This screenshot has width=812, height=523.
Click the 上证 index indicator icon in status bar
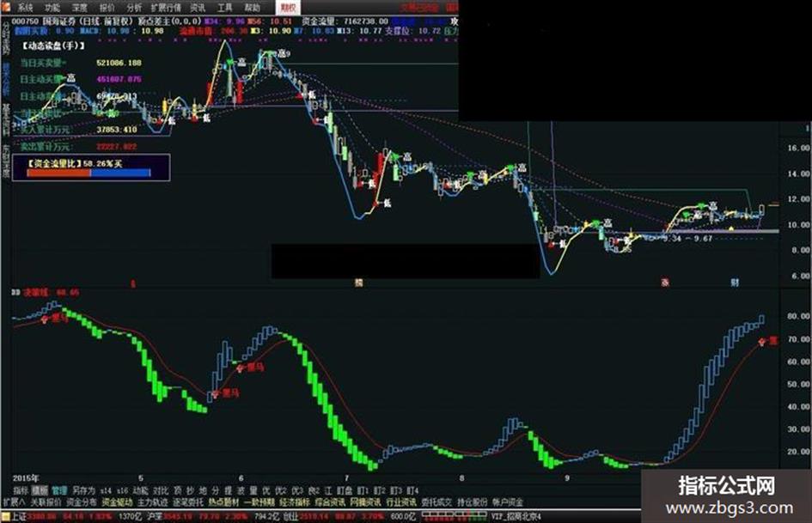pyautogui.click(x=6, y=517)
